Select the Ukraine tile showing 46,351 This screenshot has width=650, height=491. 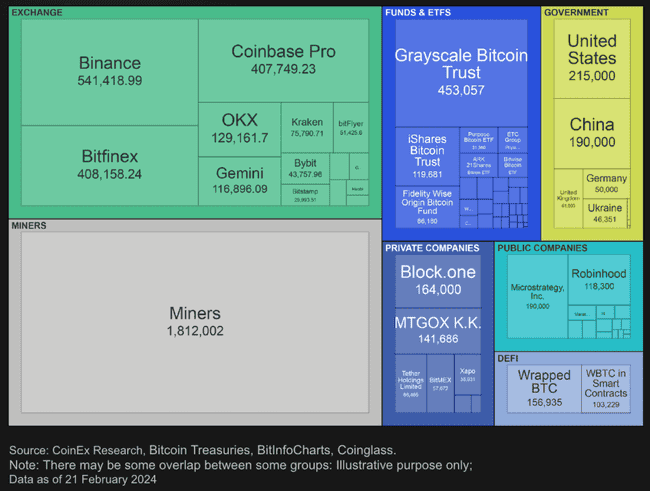pos(605,214)
